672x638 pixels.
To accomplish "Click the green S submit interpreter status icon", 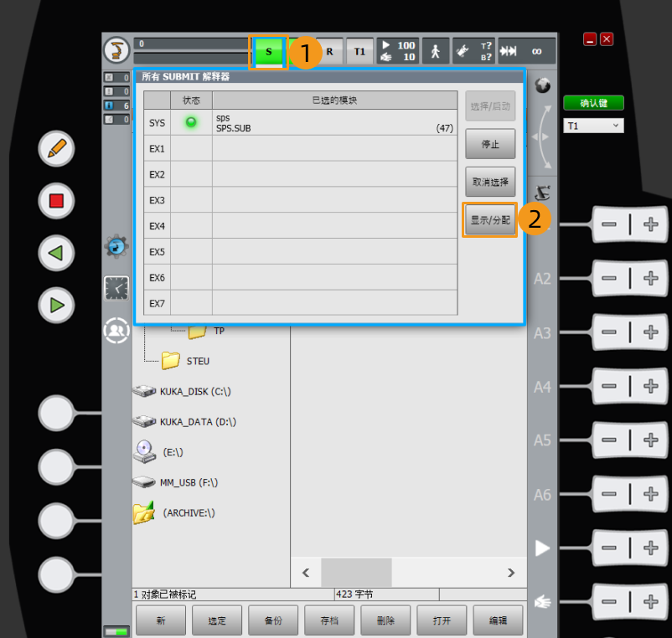I will (269, 51).
